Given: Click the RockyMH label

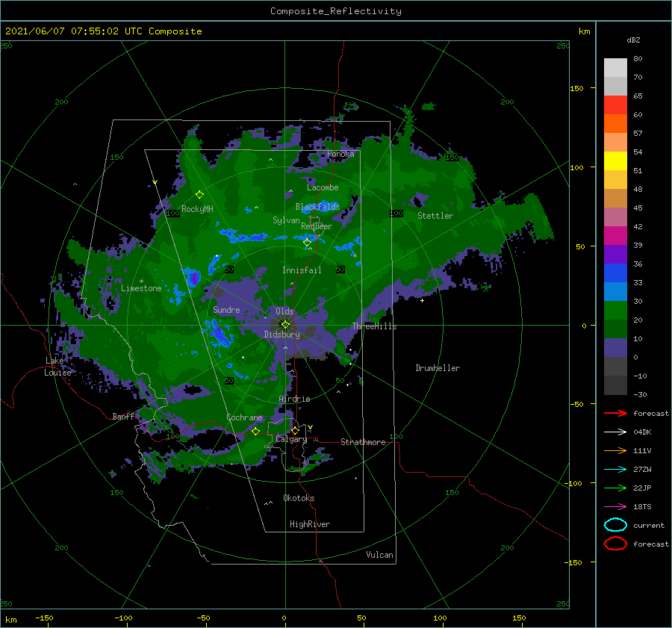Looking at the screenshot, I should 197,209.
